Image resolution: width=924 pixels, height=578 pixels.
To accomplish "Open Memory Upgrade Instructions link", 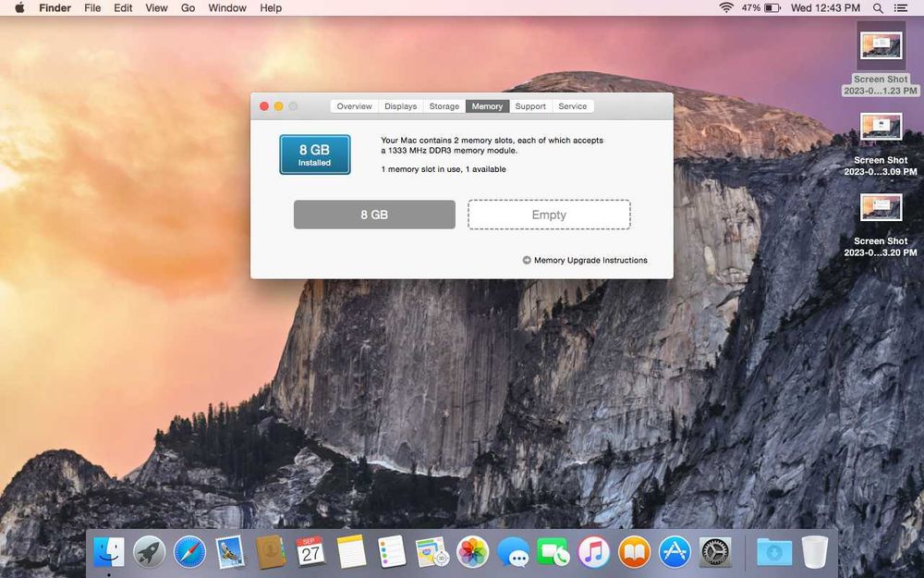I will 590,260.
